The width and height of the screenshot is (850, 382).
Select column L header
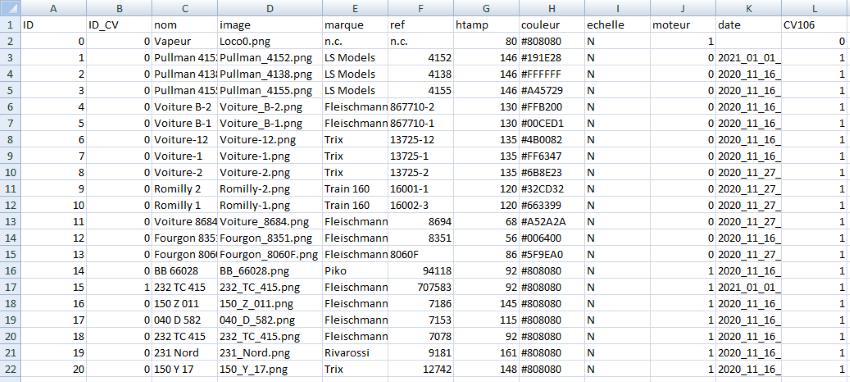pyautogui.click(x=815, y=8)
